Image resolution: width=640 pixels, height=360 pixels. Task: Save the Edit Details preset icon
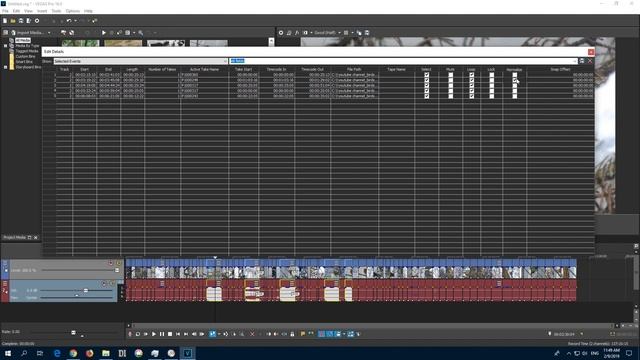[x=582, y=61]
